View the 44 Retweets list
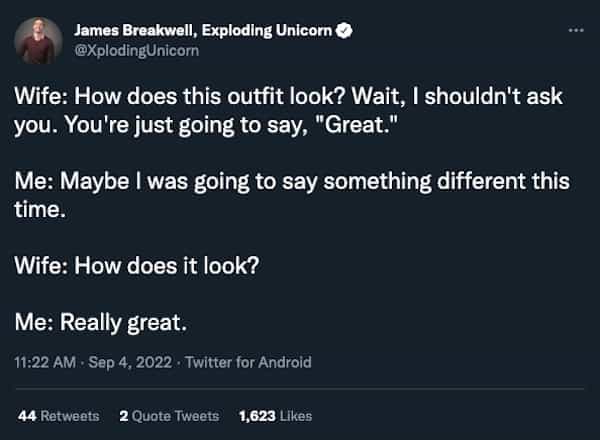600x440 pixels. point(59,415)
